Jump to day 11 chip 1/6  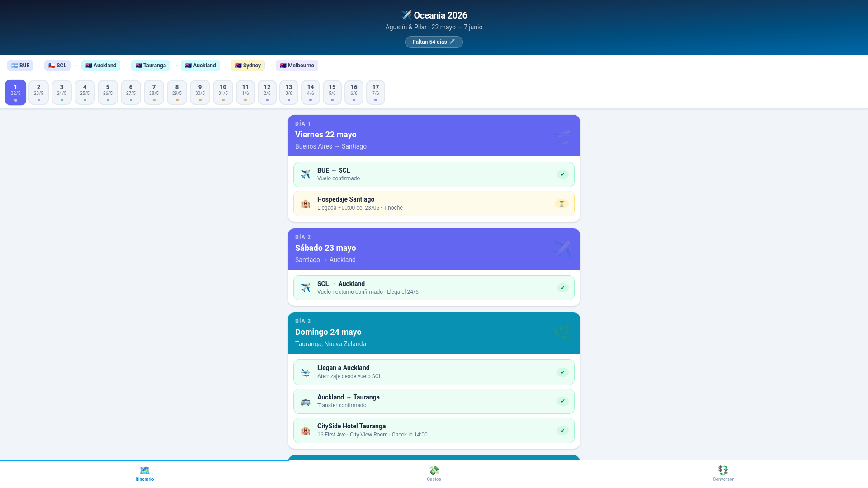point(245,93)
